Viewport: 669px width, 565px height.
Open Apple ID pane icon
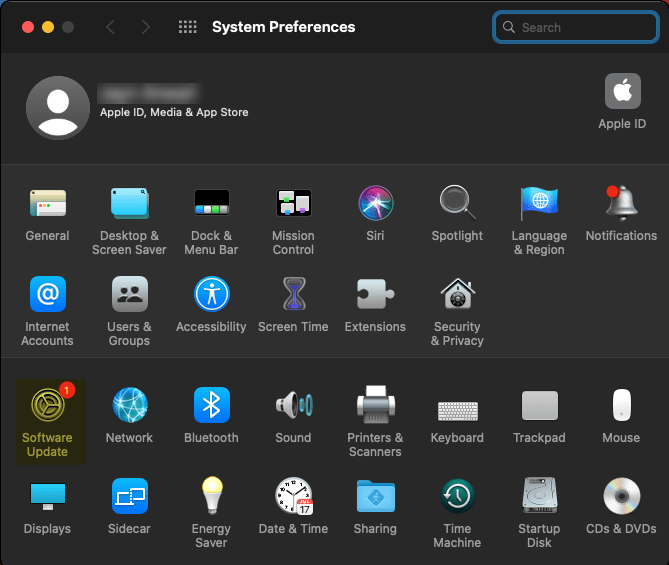click(x=622, y=91)
